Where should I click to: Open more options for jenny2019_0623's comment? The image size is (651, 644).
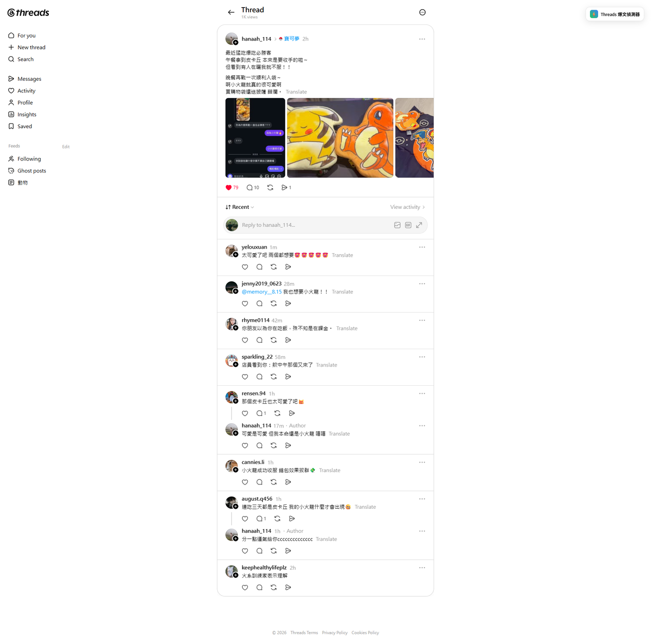(422, 284)
